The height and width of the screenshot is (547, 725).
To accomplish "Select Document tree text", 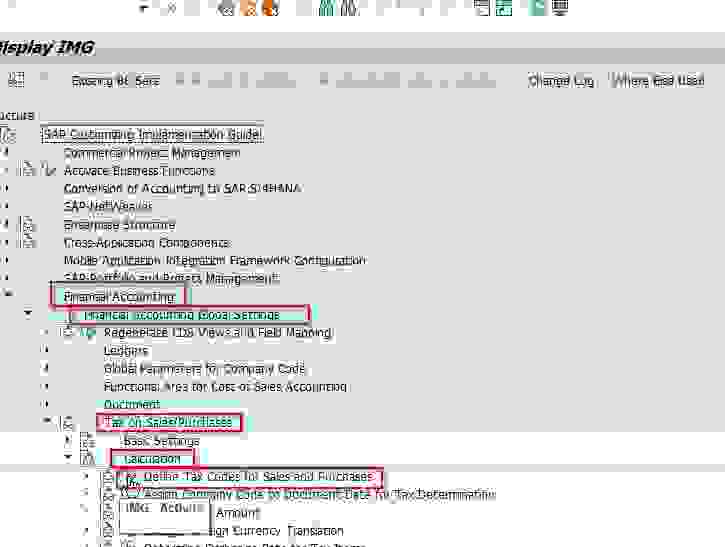I will [131, 404].
